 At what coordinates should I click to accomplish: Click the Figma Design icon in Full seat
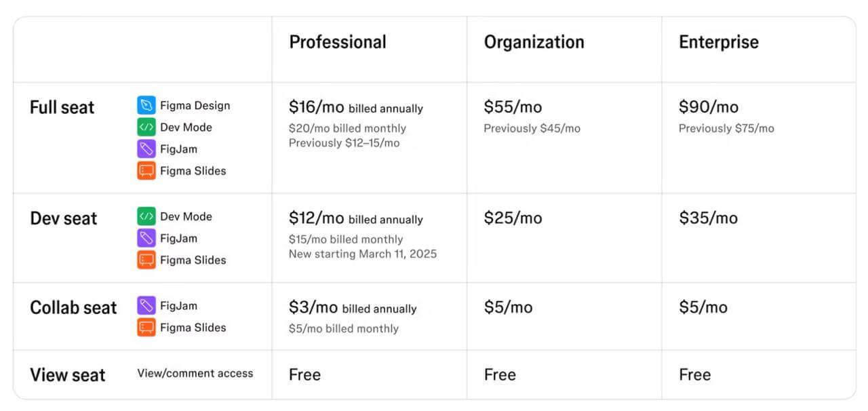(x=146, y=105)
